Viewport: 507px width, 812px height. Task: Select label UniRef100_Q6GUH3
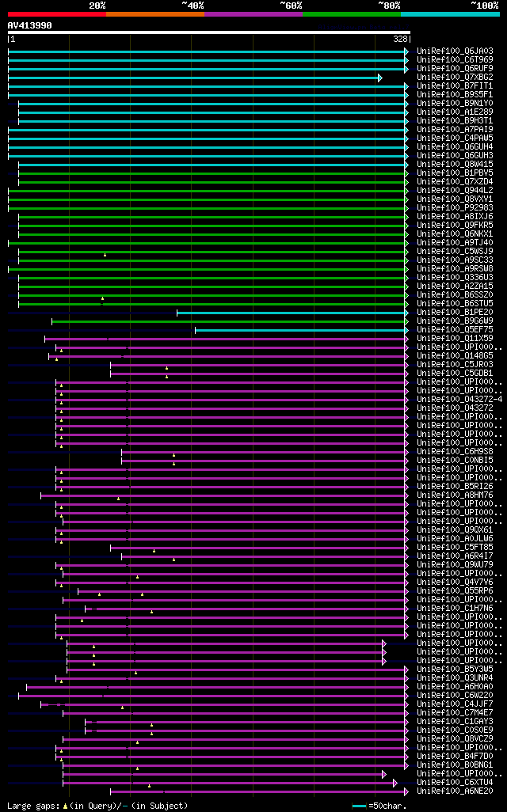click(455, 155)
